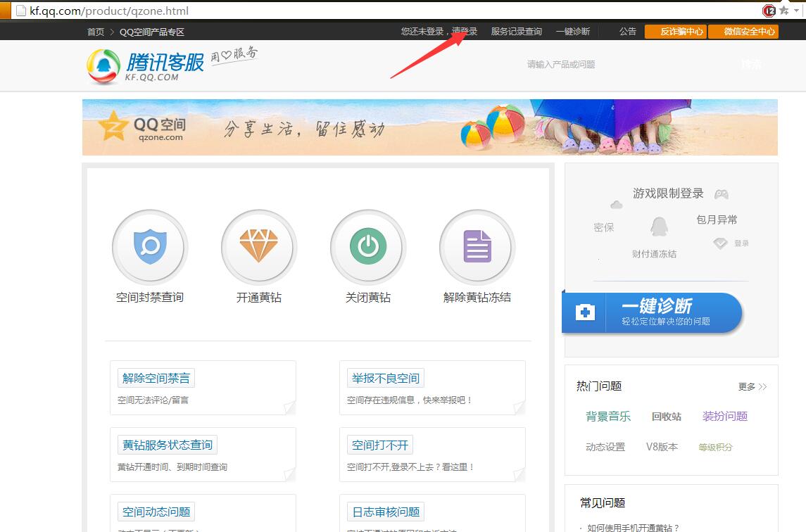
Task: Open 公告 in top navigation
Action: [628, 32]
